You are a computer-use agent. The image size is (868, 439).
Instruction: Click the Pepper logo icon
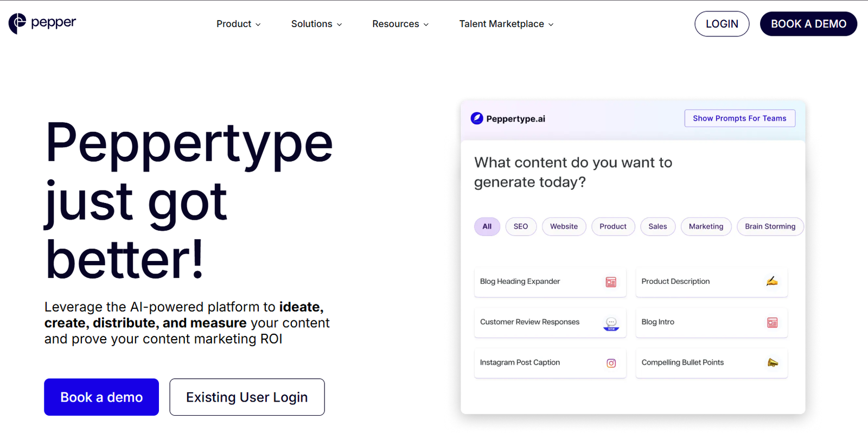17,23
